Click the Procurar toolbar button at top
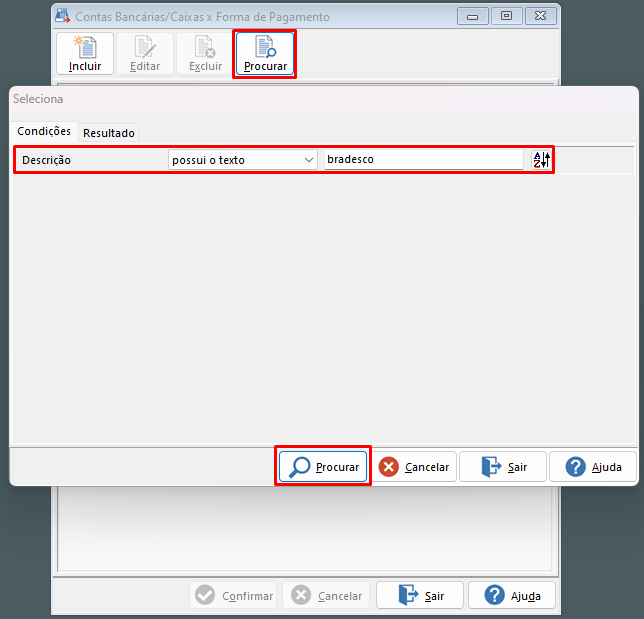The width and height of the screenshot is (644, 619). 265,54
